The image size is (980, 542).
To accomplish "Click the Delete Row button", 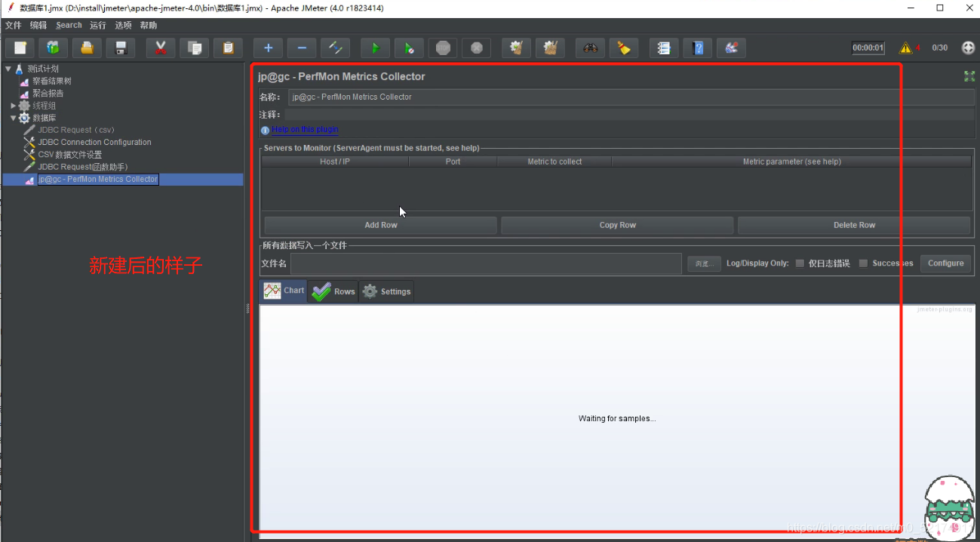I will click(x=854, y=225).
